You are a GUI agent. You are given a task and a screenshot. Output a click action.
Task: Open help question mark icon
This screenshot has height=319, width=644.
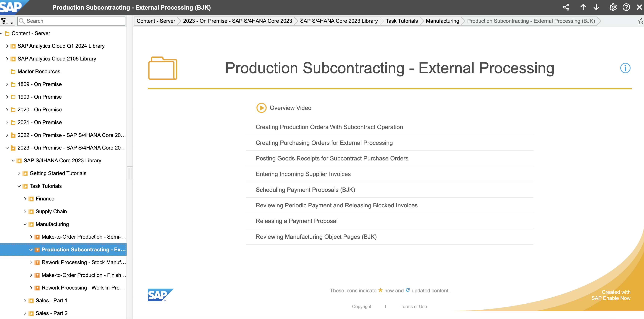(626, 7)
